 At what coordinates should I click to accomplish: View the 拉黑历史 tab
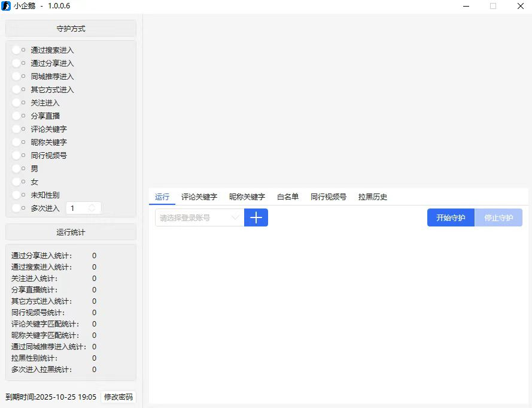(x=372, y=197)
